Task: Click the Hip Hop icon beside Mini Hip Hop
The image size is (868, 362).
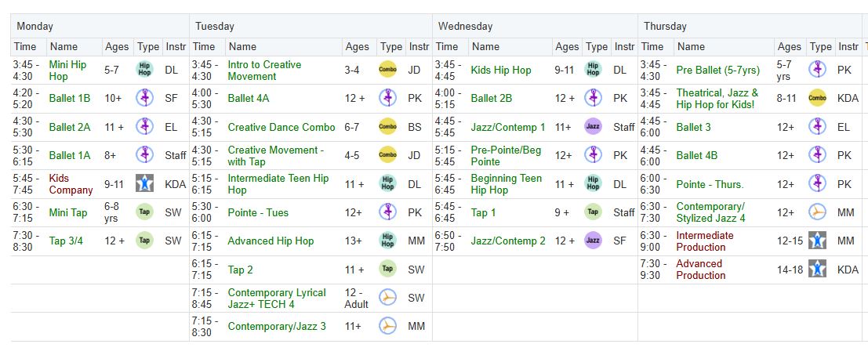Action: tap(144, 70)
